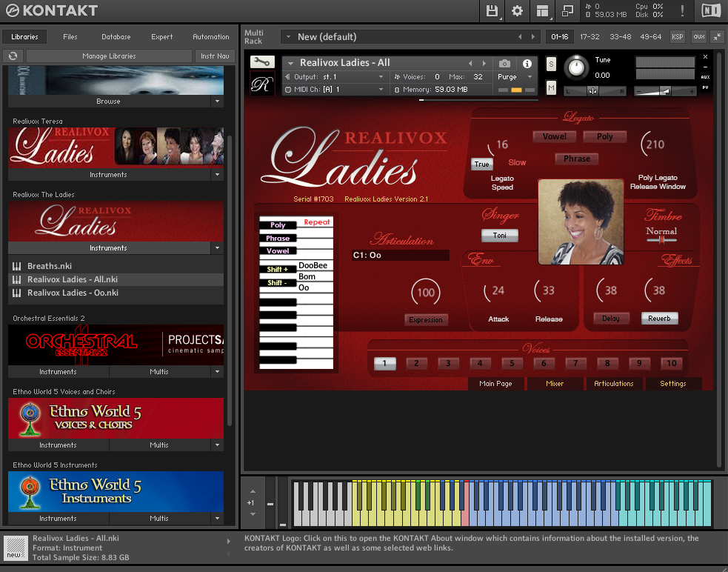This screenshot has width=728, height=572.
Task: Open the Browse dropdown arrow
Action: [217, 102]
